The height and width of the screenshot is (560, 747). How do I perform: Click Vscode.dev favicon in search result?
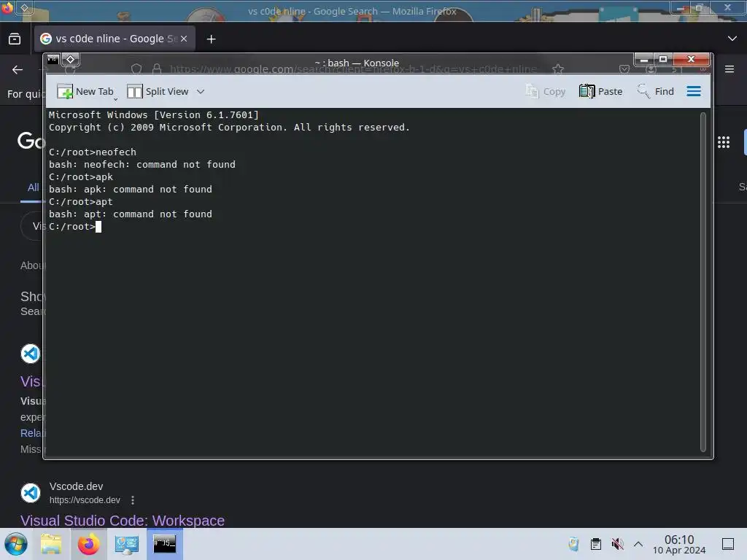(x=31, y=493)
